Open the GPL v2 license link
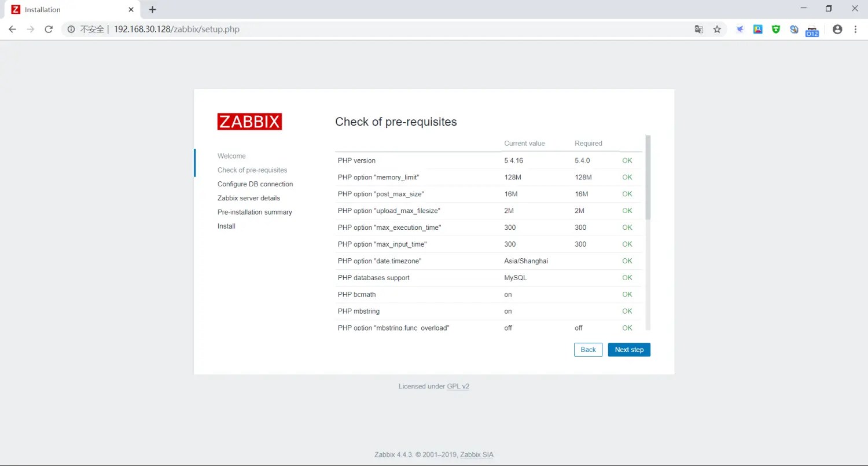The height and width of the screenshot is (466, 868). coord(458,386)
